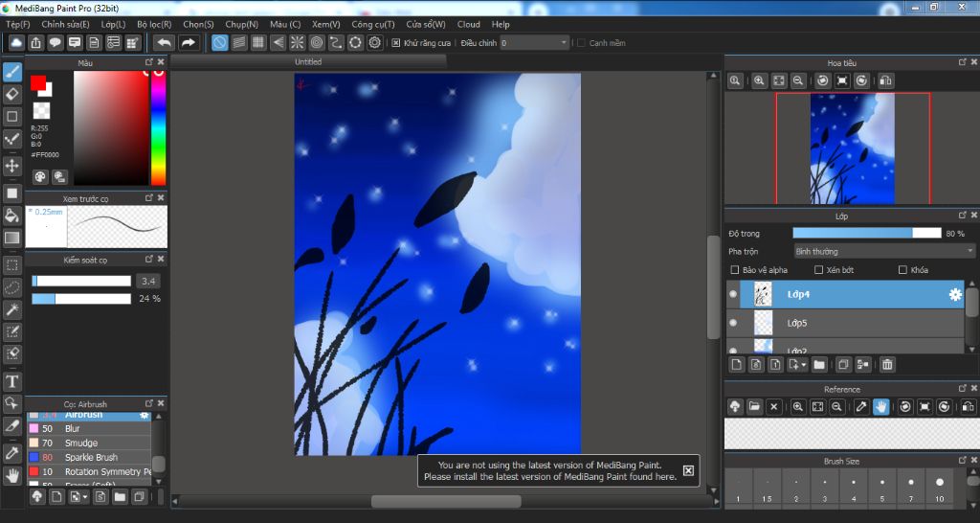Hide layer Lớp4 visibility dot
This screenshot has width=980, height=523.
tap(733, 294)
